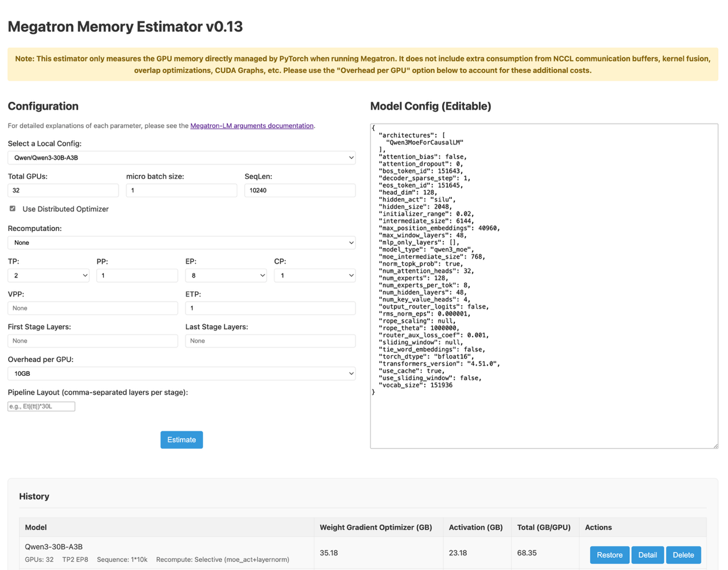The image size is (728, 570).
Task: Click the SeqLen input field
Action: 300,190
